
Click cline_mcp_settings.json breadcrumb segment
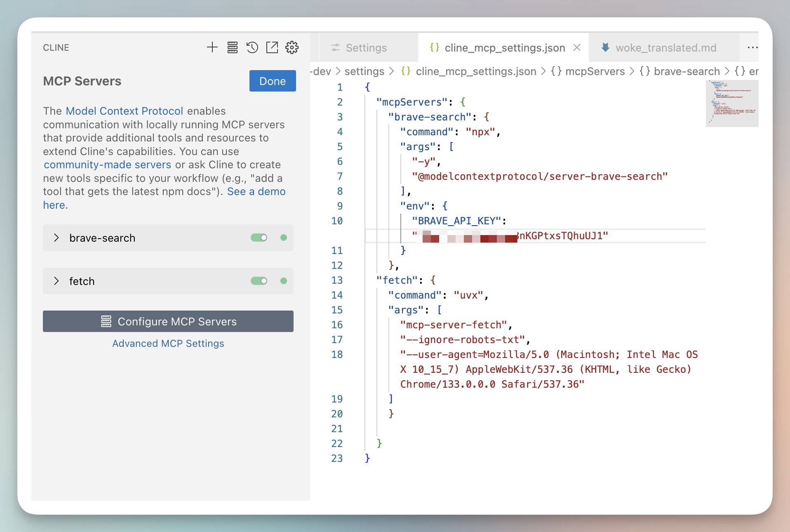tap(476, 71)
